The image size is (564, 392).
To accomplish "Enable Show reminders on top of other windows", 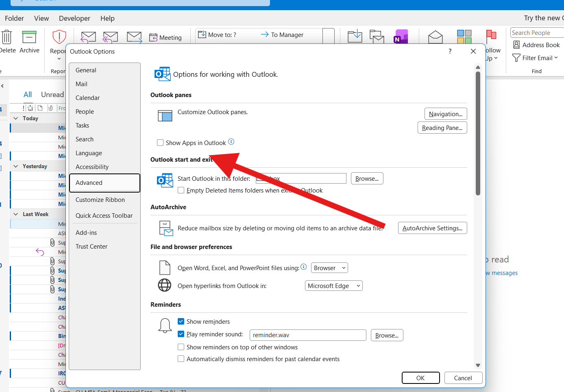I will click(x=181, y=347).
